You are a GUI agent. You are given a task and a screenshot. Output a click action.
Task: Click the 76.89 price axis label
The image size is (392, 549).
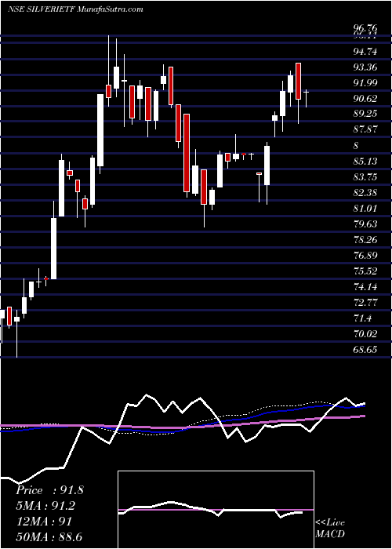click(x=365, y=256)
